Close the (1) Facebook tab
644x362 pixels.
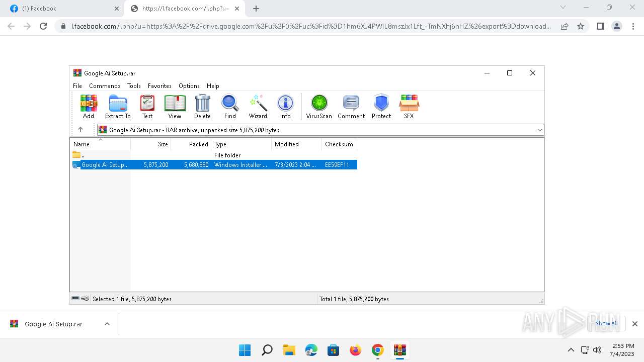pos(117,9)
